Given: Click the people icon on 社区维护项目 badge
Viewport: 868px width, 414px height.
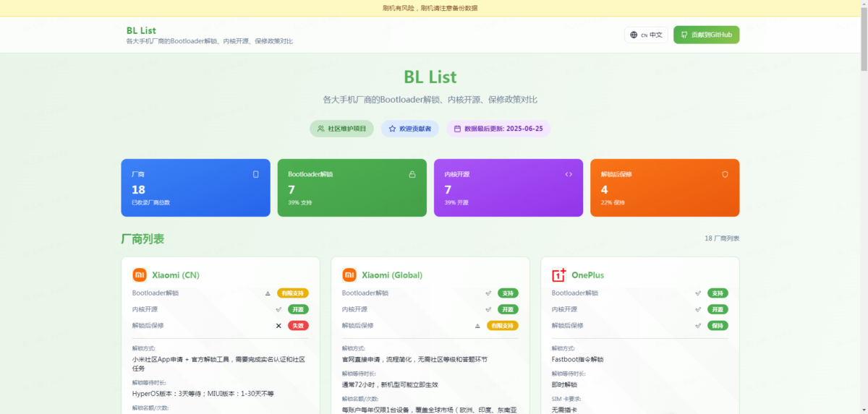Looking at the screenshot, I should (320, 129).
